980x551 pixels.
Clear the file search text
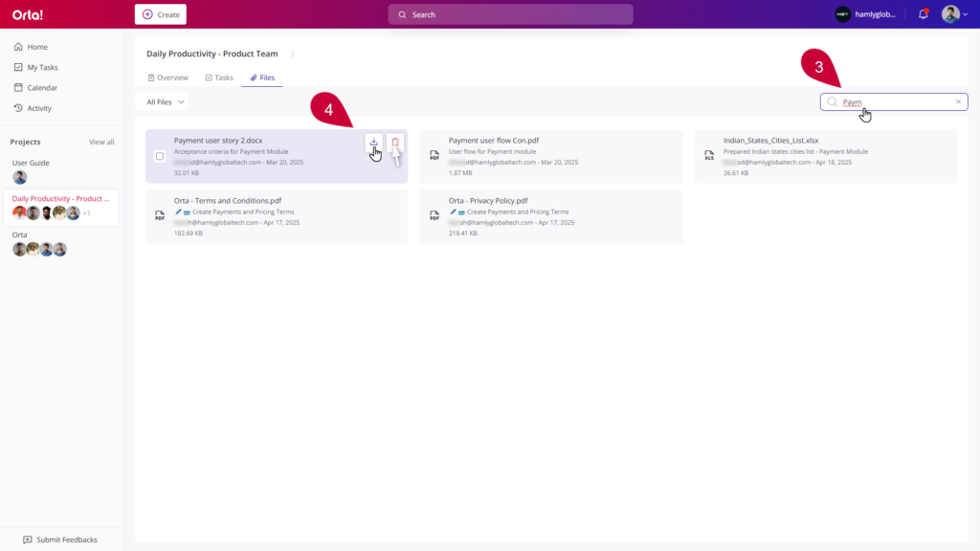(x=958, y=102)
